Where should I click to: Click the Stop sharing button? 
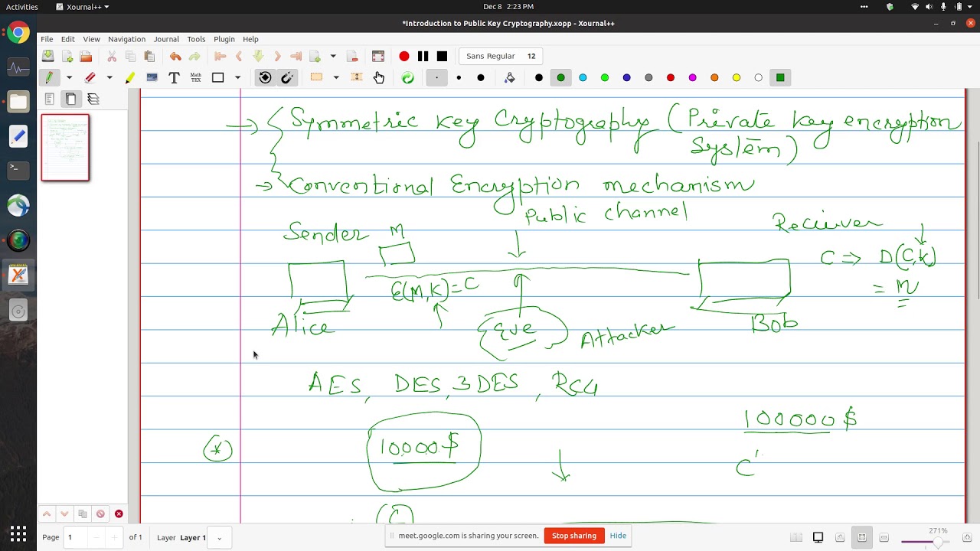[x=574, y=536]
